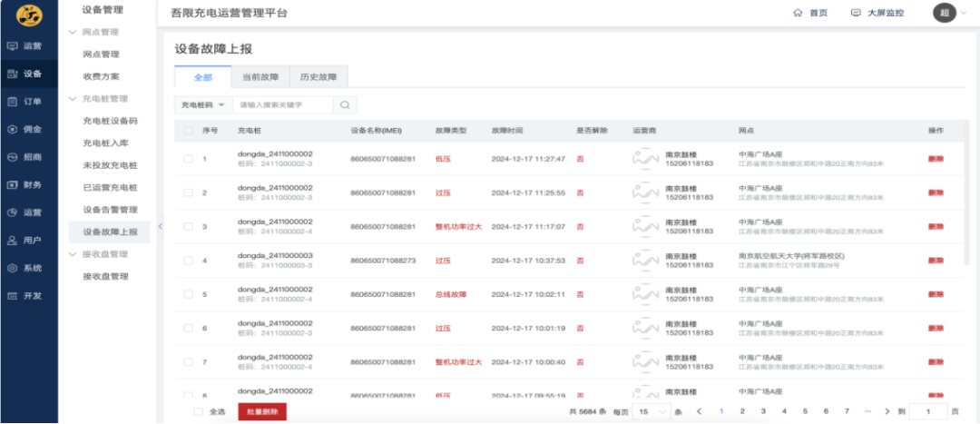Go to the next page with the right arrow
The height and width of the screenshot is (424, 980).
[x=887, y=411]
